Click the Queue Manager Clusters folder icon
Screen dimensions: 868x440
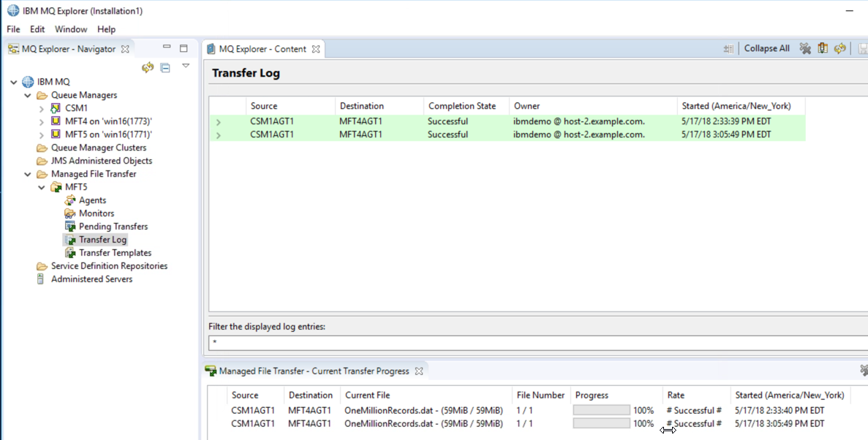[x=42, y=148]
